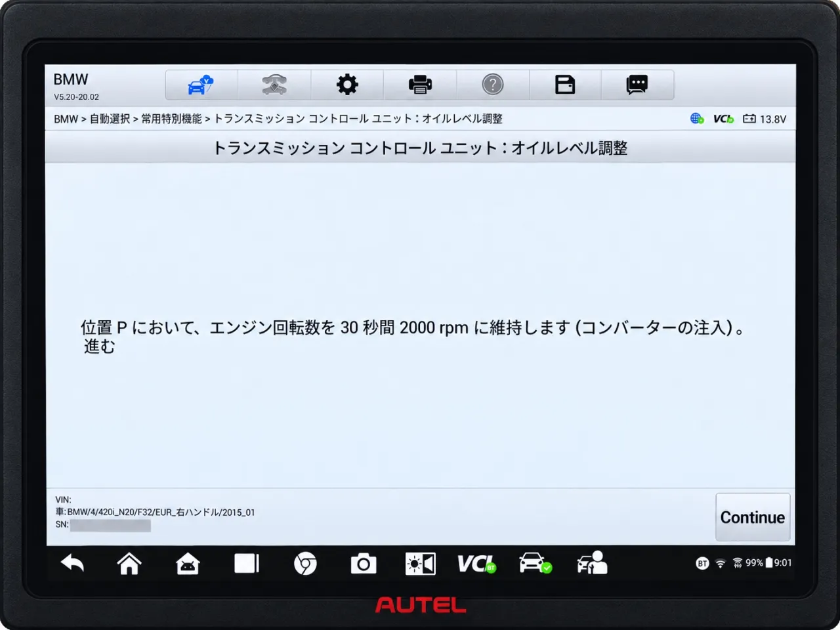Save data with the save icon
Image resolution: width=840 pixels, height=630 pixels.
565,85
